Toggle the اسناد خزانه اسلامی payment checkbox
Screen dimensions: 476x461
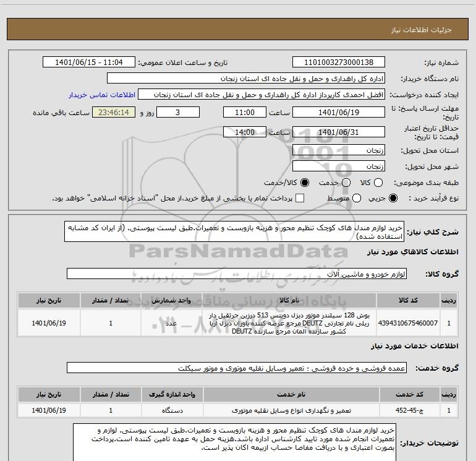(x=300, y=198)
